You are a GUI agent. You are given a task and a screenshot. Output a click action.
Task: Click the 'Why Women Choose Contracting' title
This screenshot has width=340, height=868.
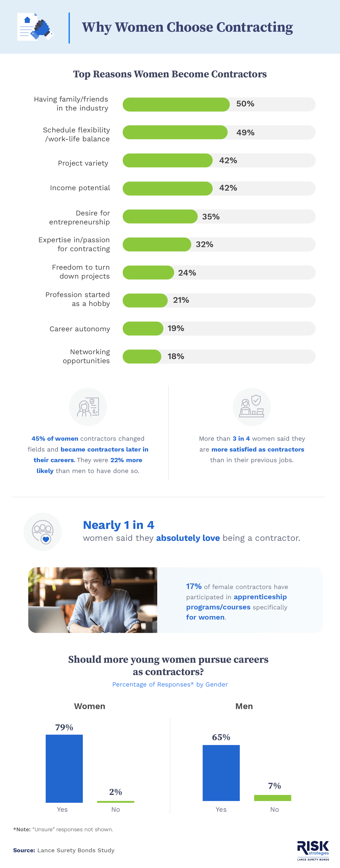coord(187,27)
